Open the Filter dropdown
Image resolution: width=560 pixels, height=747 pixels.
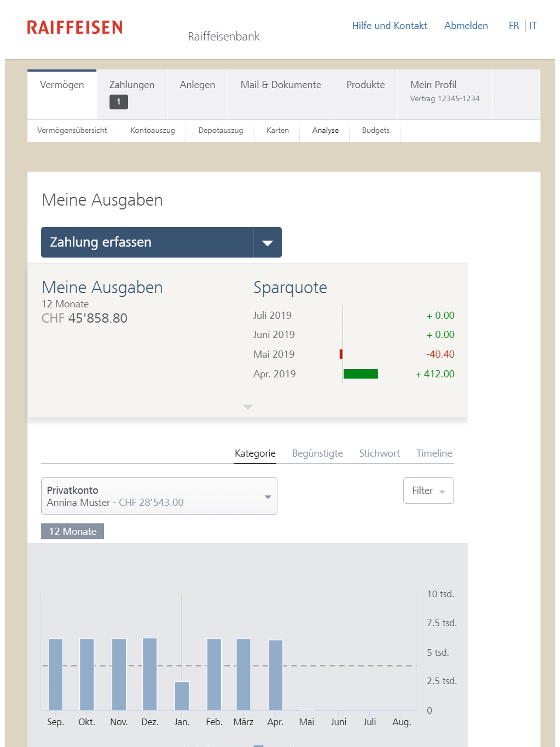click(428, 490)
